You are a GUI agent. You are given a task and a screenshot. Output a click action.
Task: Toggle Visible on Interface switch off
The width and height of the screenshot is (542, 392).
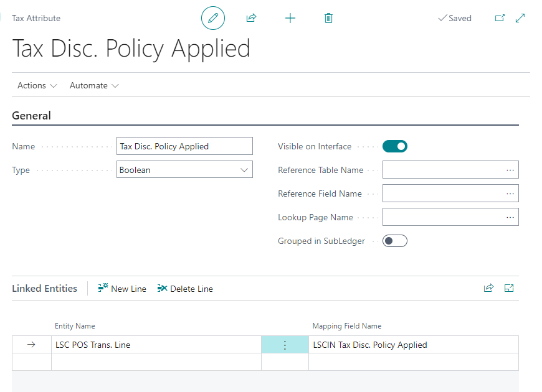point(395,146)
